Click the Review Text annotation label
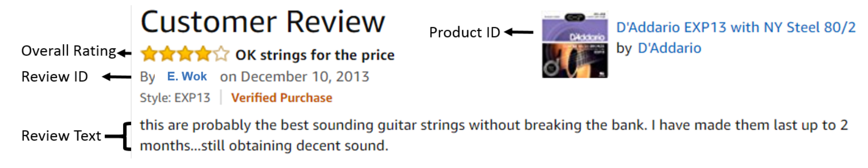868x168 pixels. (61, 136)
